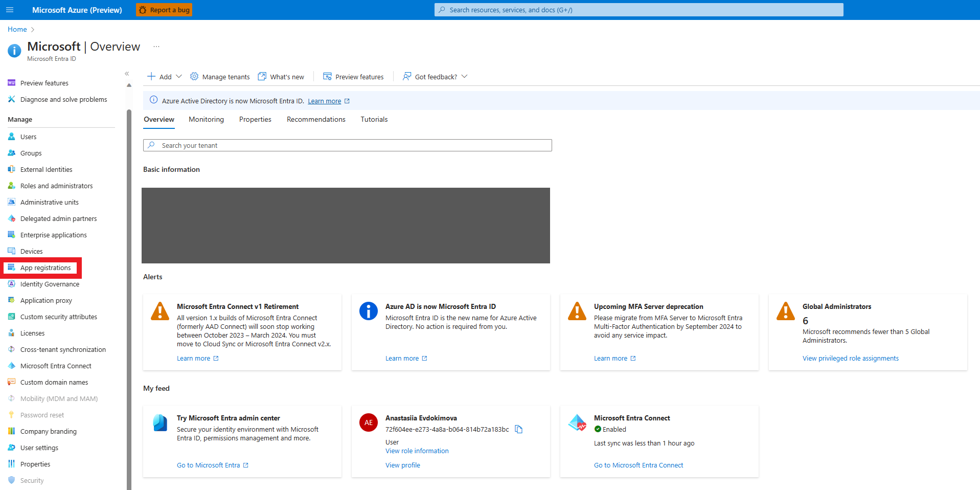Click the AE user avatar
Image resolution: width=980 pixels, height=490 pixels.
pyautogui.click(x=369, y=422)
